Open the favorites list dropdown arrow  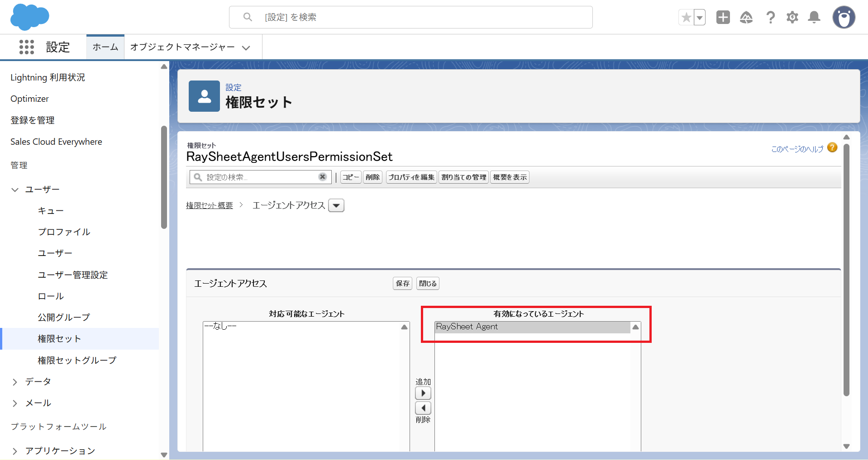(x=700, y=18)
